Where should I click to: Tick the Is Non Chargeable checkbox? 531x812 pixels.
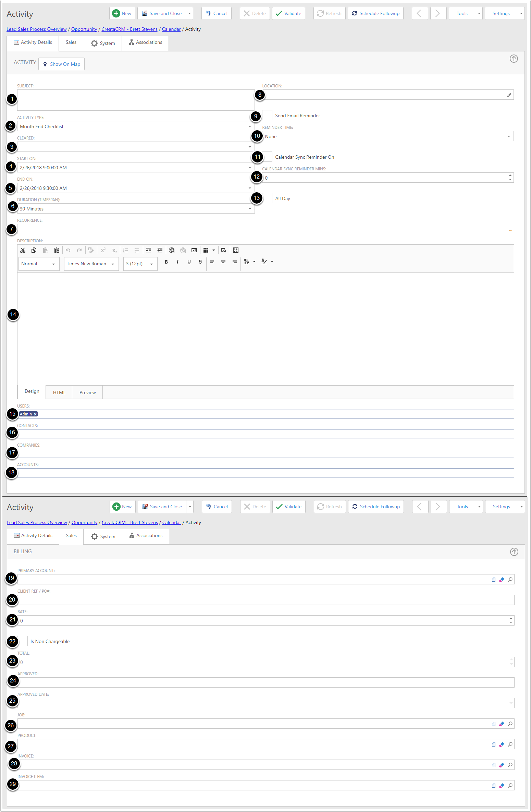23,641
